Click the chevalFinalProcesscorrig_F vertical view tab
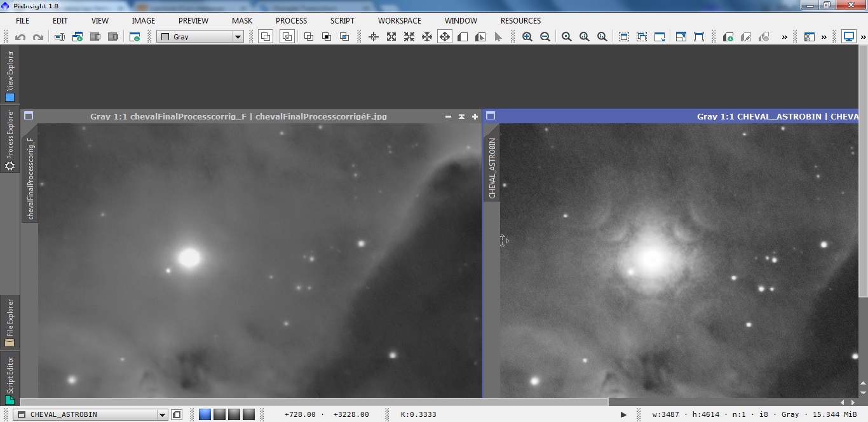The height and width of the screenshot is (422, 868). coord(30,178)
